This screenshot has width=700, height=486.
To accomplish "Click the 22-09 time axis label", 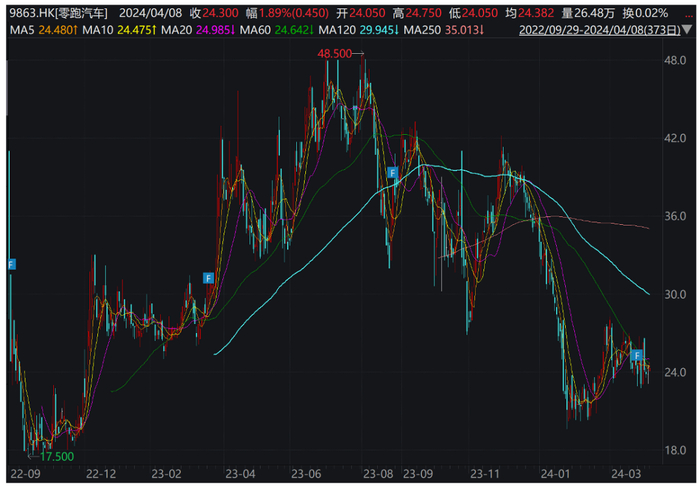I will [x=25, y=474].
